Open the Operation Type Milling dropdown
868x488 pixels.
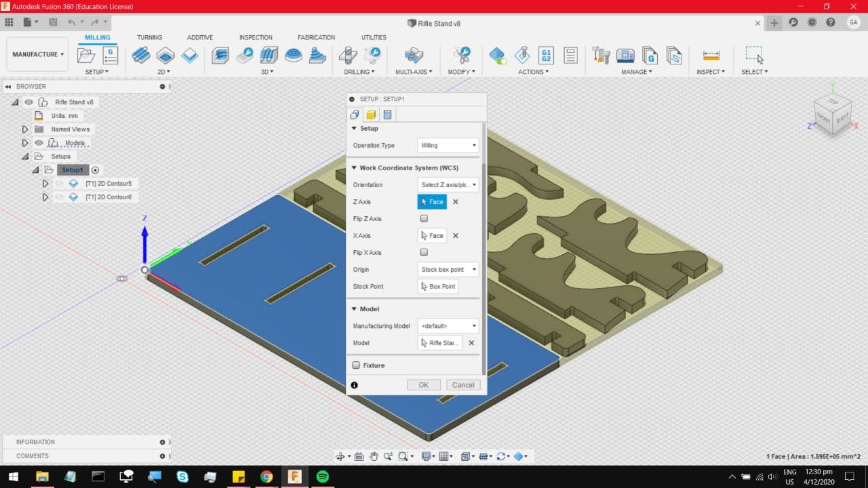coord(448,145)
